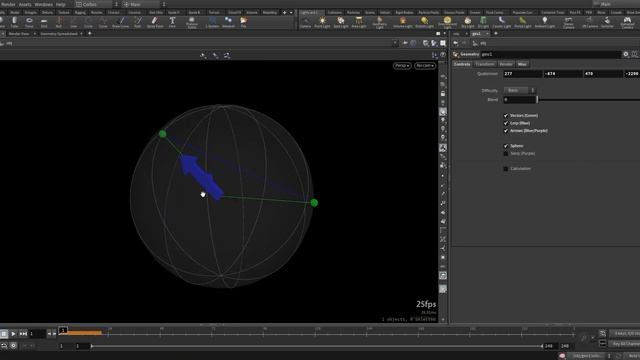The image size is (640, 360).
Task: Add a Point Light from the shelf
Action: pyautogui.click(x=322, y=22)
